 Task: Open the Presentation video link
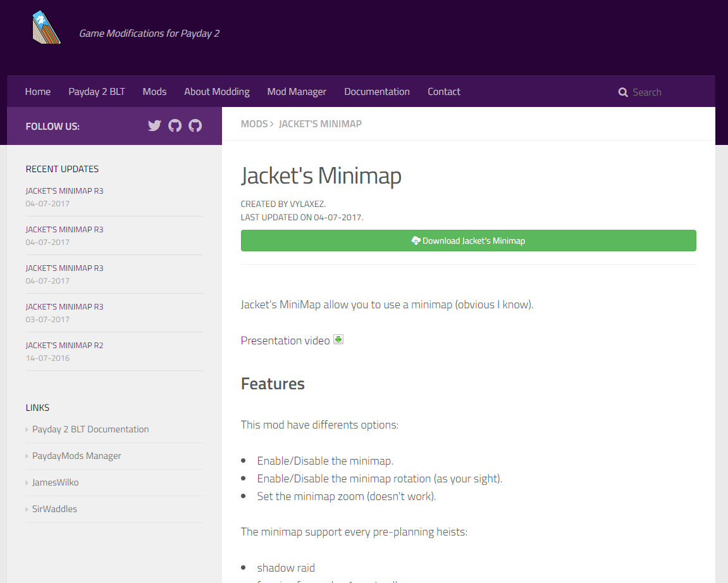[x=285, y=341]
